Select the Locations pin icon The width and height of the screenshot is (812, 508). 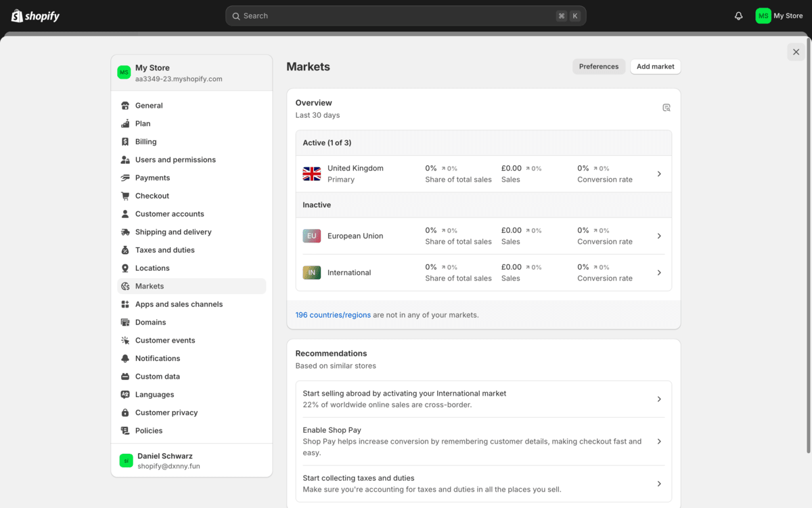click(125, 268)
